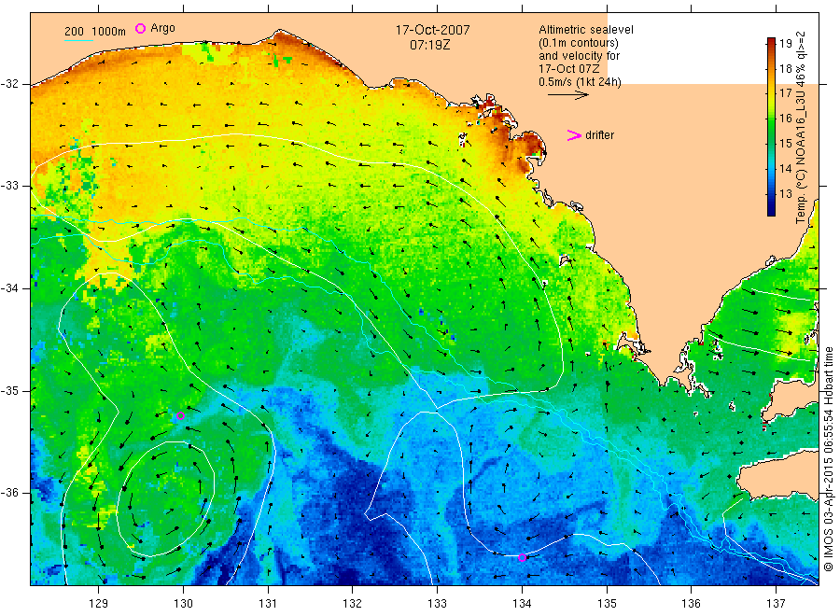Image resolution: width=840 pixels, height=616 pixels.
Task: Click the '(0.1m contours)' text
Action: 578,43
